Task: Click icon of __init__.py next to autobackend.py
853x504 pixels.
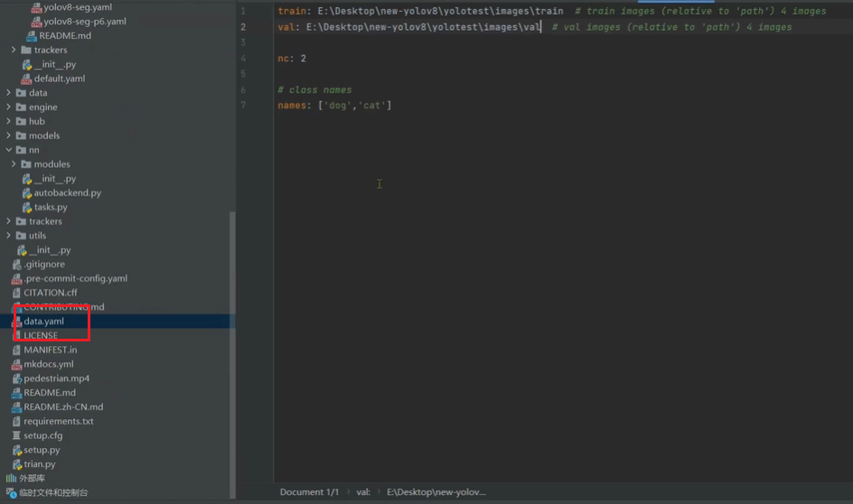Action: tap(27, 179)
